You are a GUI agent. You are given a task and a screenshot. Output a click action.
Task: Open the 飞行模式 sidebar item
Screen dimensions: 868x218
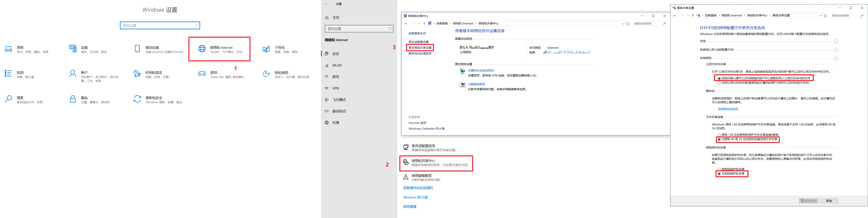coord(359,100)
